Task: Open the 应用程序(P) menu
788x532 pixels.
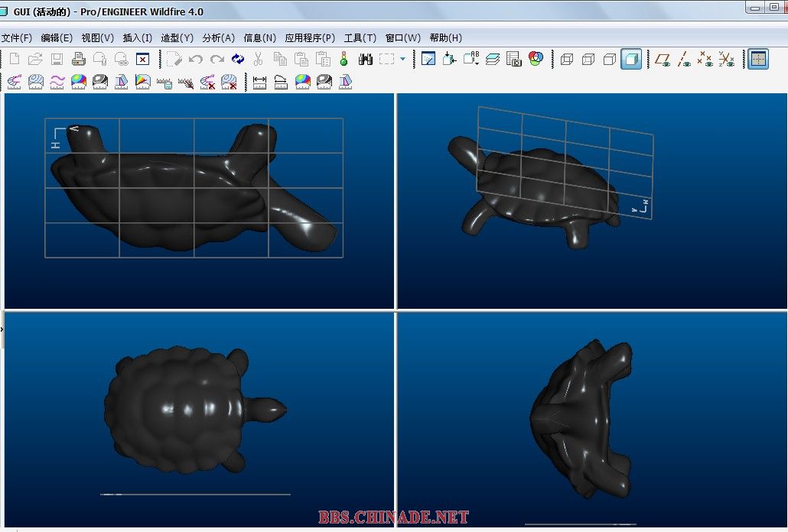Action: click(310, 38)
